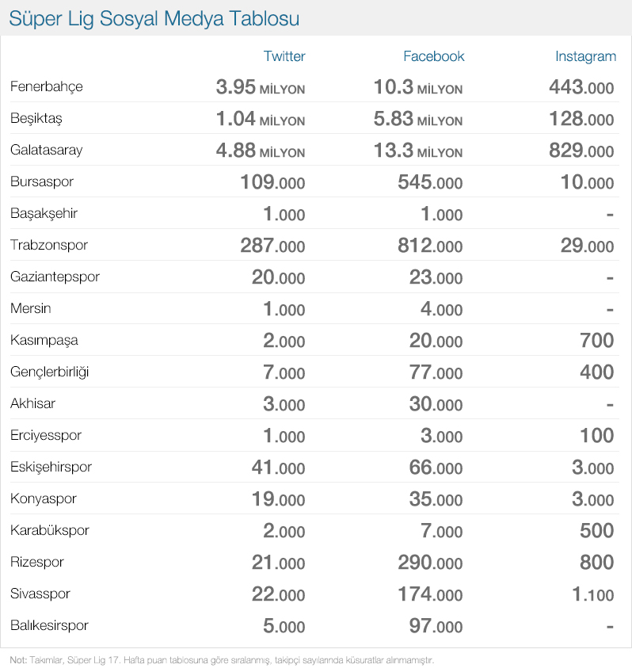Click Sivasspor's 1.100 Instagram value

pos(593,594)
